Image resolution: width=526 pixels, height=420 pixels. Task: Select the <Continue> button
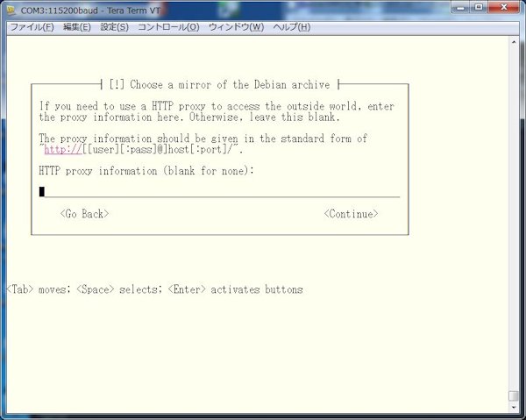pyautogui.click(x=352, y=214)
